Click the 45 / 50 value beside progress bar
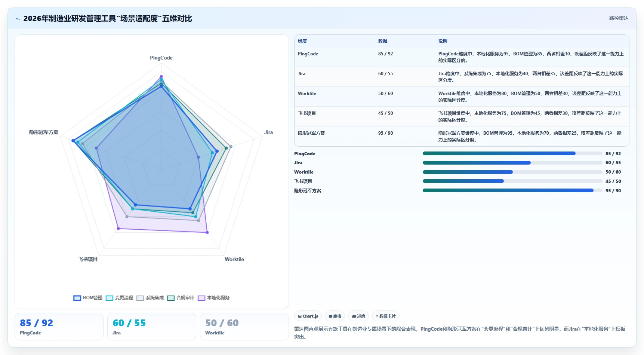This screenshot has width=644, height=355. coord(613,181)
